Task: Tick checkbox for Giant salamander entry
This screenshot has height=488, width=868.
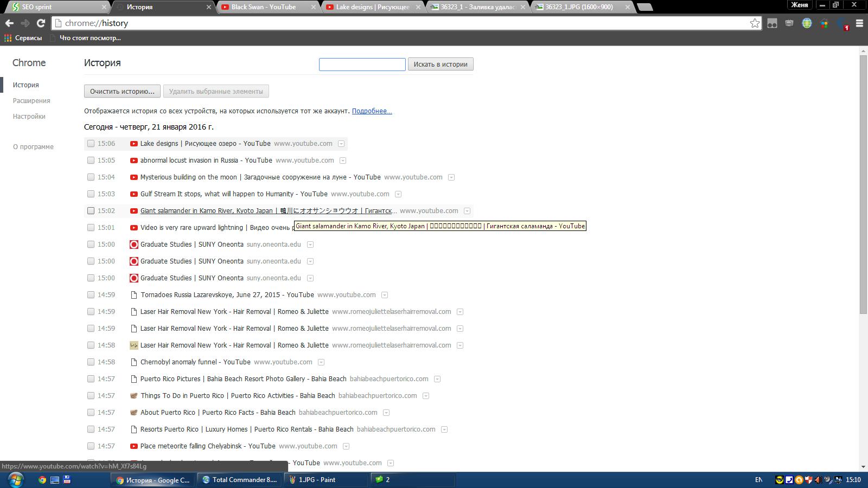Action: 91,211
